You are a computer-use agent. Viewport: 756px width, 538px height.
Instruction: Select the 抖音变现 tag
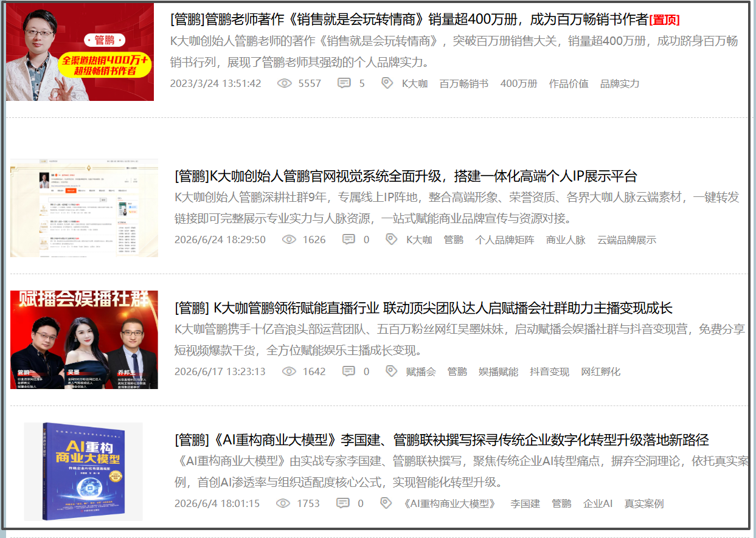point(550,372)
